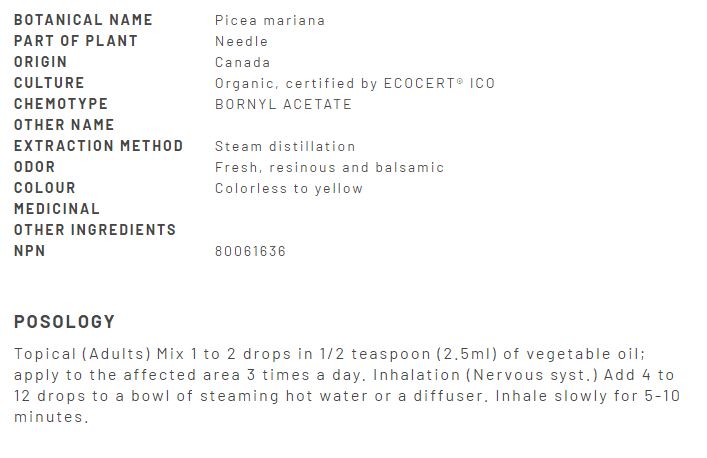Viewport: 707px width, 458px height.
Task: Click the CULTURE label
Action: coord(49,83)
